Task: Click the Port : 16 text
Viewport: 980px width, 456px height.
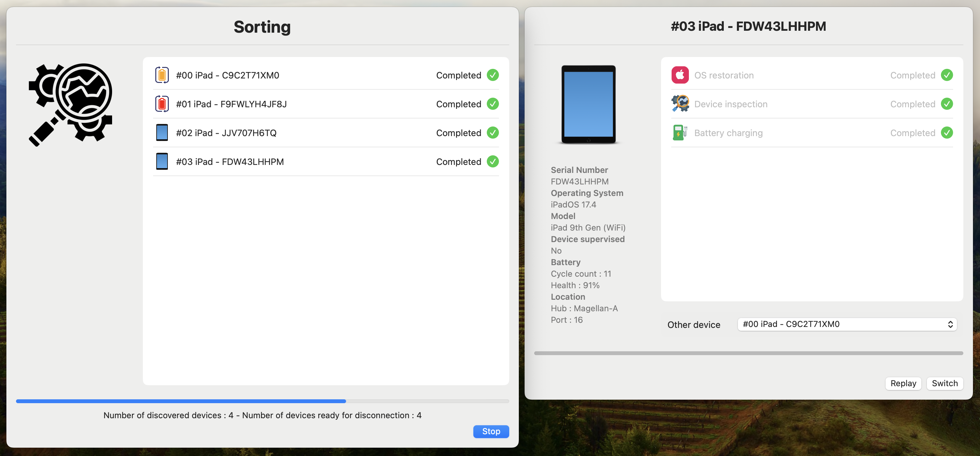Action: click(567, 320)
